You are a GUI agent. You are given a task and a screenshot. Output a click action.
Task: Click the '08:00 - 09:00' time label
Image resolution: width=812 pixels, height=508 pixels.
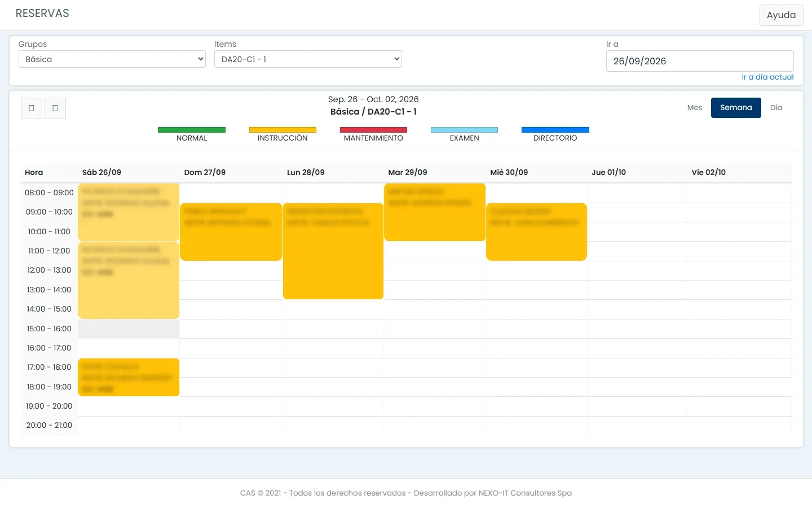click(49, 193)
